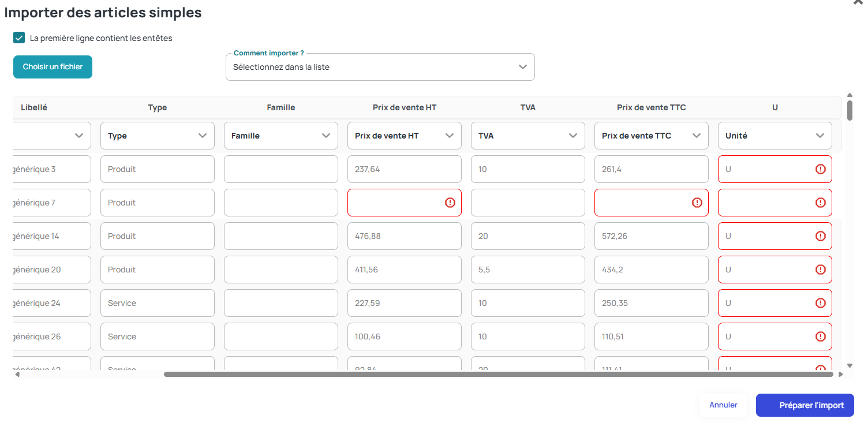Image resolution: width=868 pixels, height=430 pixels.
Task: Click the Unité error icon for générique 24
Action: pyautogui.click(x=820, y=303)
